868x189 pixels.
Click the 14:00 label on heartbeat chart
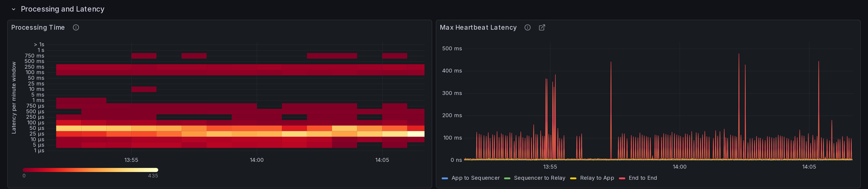680,167
